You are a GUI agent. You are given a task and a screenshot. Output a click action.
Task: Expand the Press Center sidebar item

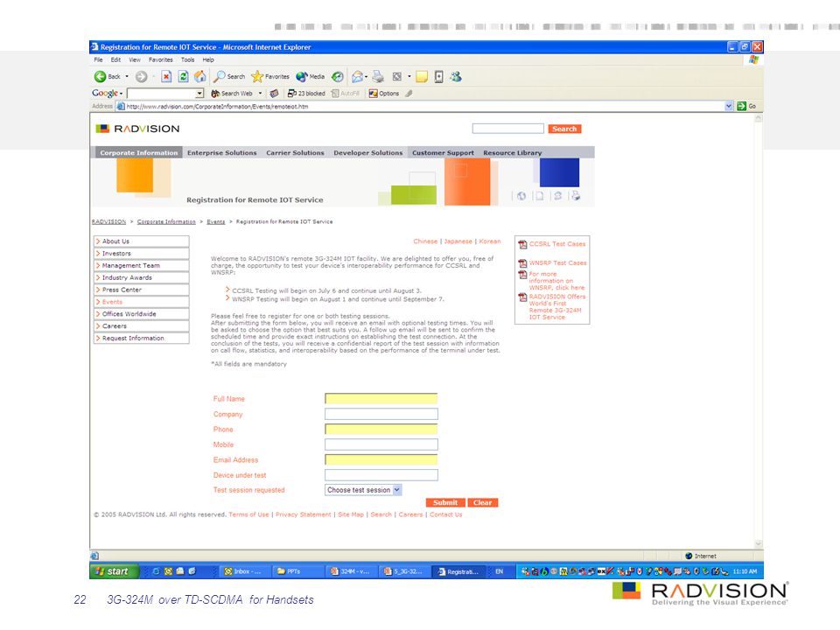pos(142,290)
